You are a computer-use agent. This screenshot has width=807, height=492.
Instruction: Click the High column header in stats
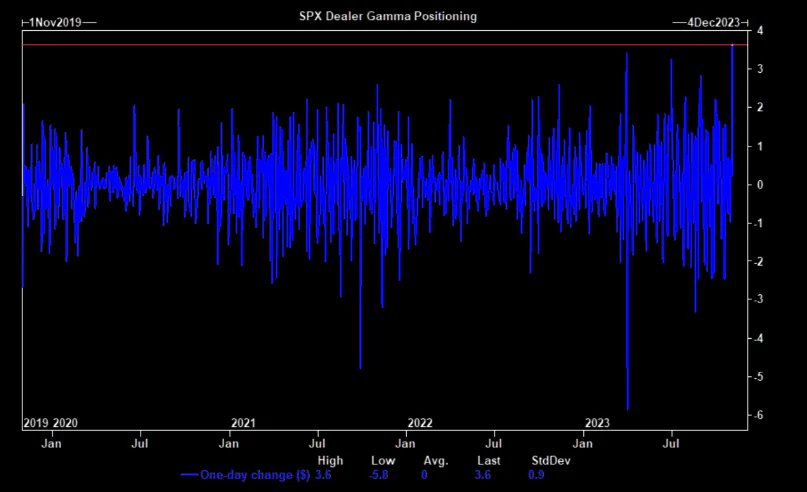click(x=329, y=460)
